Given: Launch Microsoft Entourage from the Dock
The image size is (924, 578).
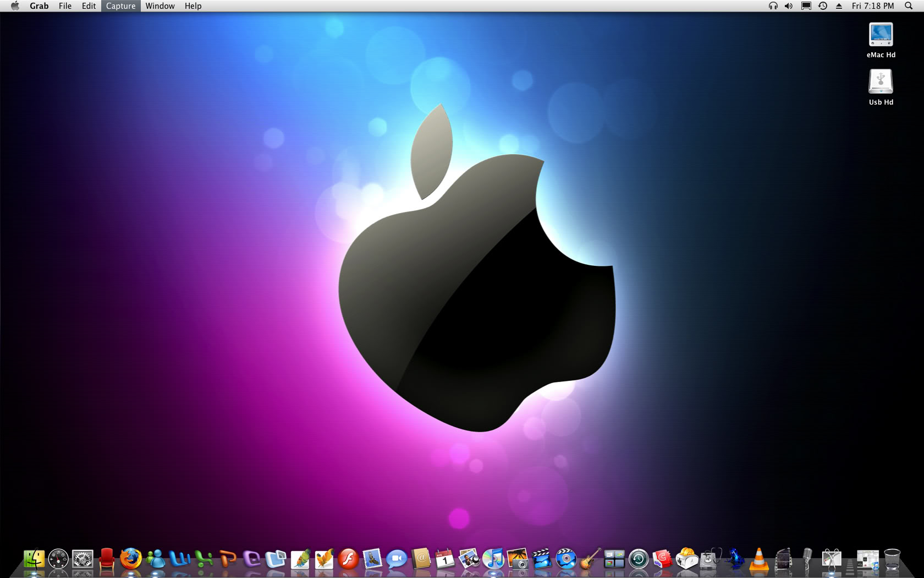Looking at the screenshot, I should click(252, 559).
